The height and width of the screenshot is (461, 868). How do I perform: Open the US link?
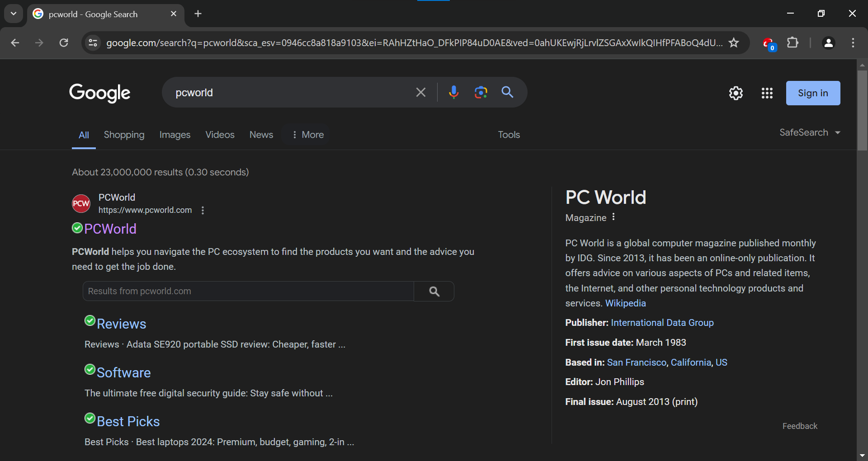coord(721,362)
